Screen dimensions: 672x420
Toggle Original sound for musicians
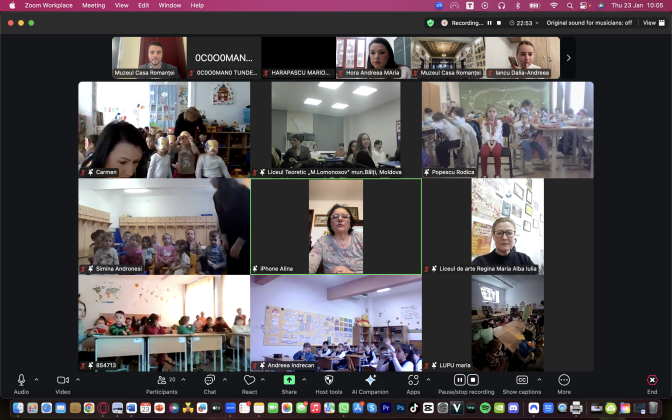(601, 22)
